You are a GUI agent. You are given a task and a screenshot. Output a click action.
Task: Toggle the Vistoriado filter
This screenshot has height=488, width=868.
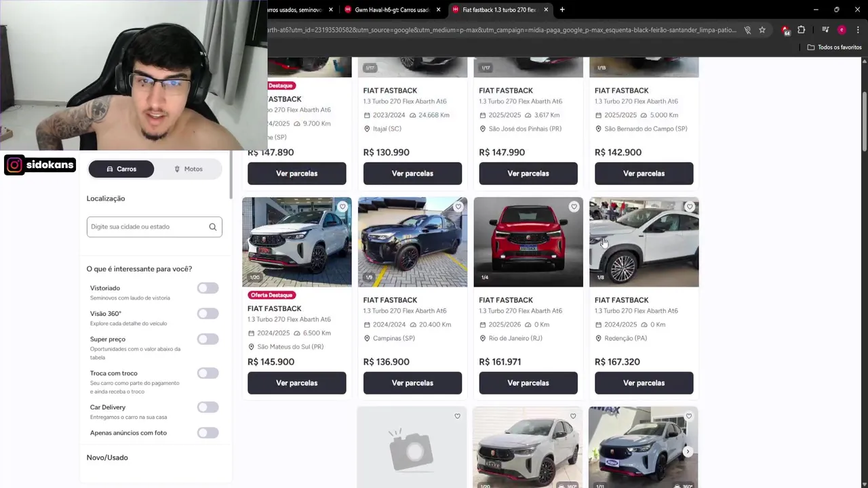pyautogui.click(x=208, y=289)
